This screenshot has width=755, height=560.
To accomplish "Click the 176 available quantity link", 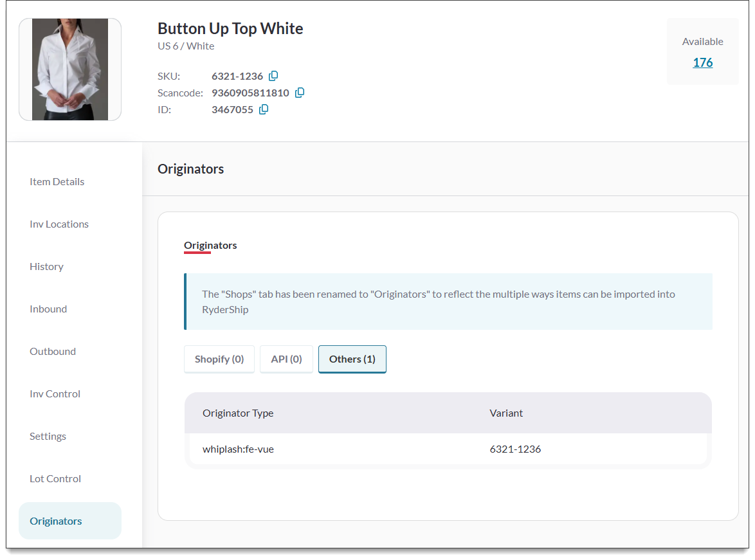I will pos(702,62).
